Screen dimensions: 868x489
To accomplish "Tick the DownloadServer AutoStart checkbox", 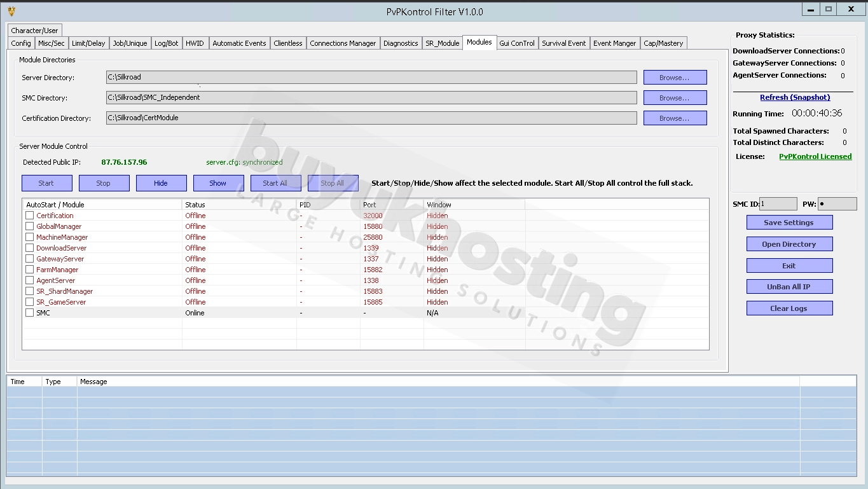I will (29, 248).
